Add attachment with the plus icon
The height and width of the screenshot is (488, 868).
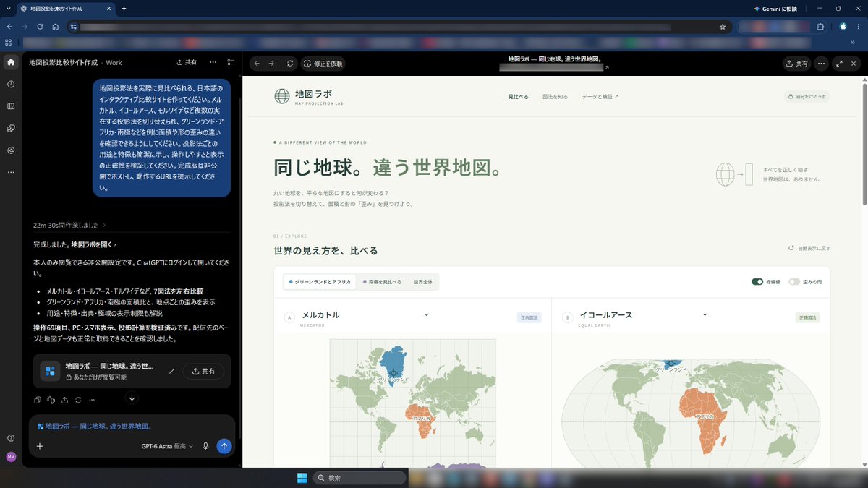coord(40,446)
